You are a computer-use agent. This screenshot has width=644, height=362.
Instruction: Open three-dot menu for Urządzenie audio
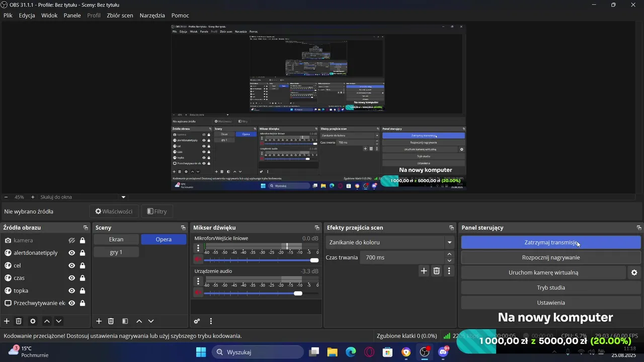[198, 281]
